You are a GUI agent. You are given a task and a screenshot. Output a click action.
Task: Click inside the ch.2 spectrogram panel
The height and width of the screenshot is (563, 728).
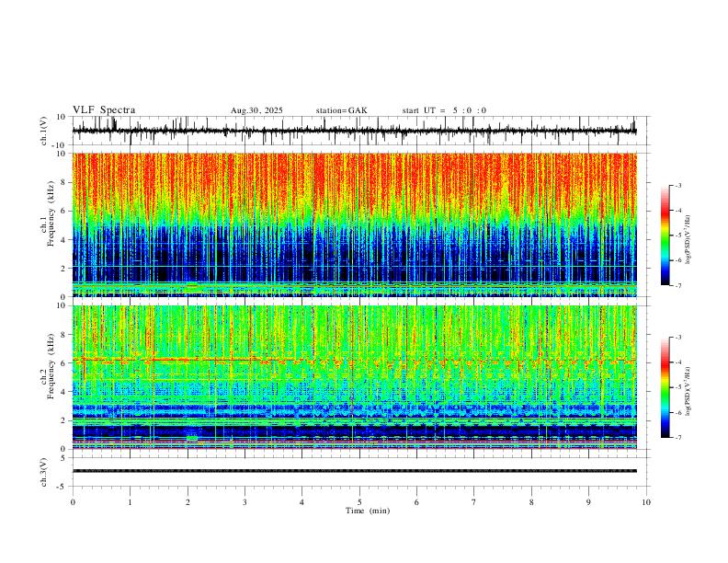coord(355,377)
